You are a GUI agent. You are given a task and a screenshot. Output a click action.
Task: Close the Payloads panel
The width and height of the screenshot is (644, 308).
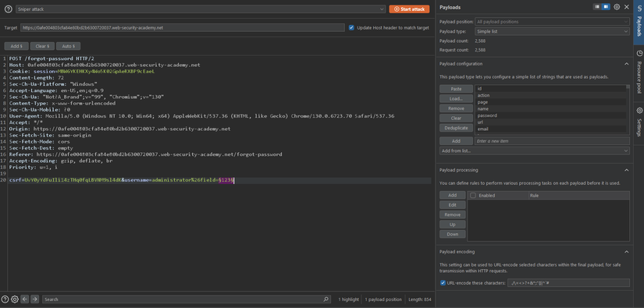(x=626, y=7)
